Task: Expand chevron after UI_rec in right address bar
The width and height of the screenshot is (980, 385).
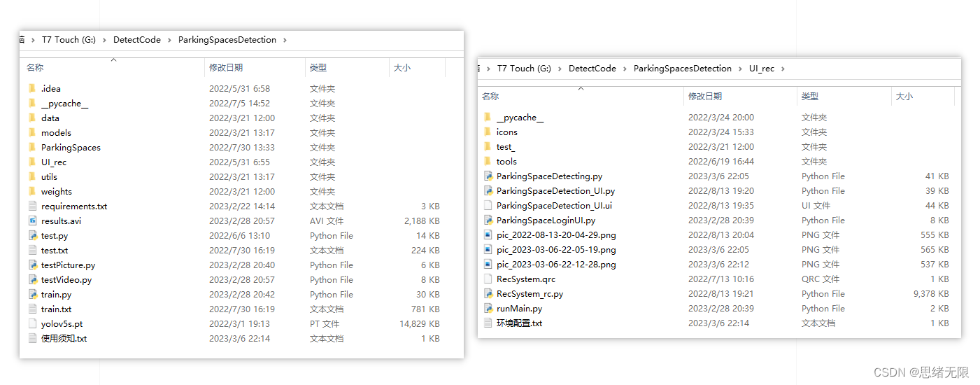Action: click(783, 69)
